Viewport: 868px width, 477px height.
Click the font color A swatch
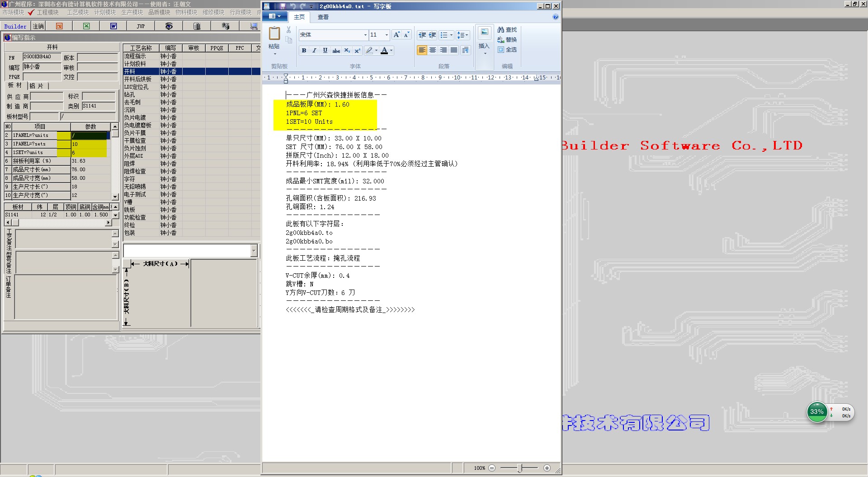click(x=384, y=51)
